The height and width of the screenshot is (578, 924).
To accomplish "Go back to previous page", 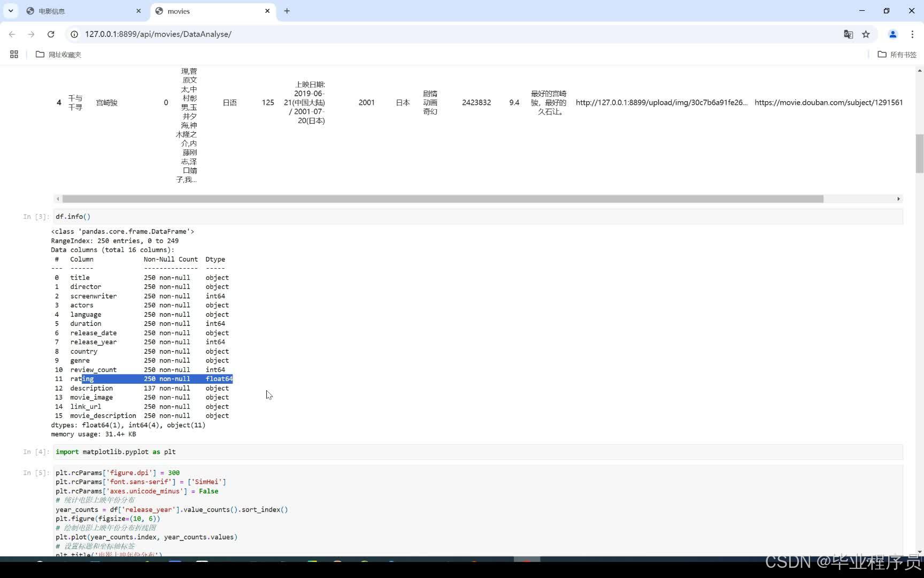I will [x=12, y=34].
